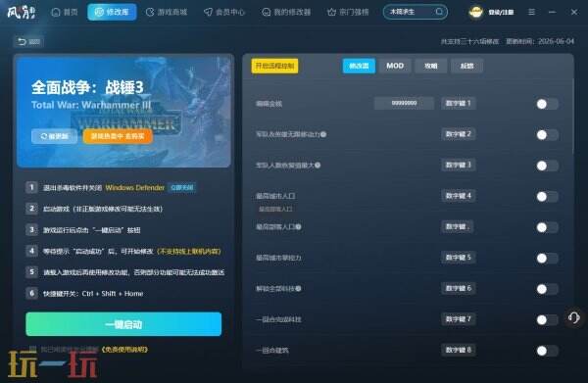Switch to the MOD tab
Image resolution: width=588 pixels, height=383 pixels.
[x=395, y=66]
